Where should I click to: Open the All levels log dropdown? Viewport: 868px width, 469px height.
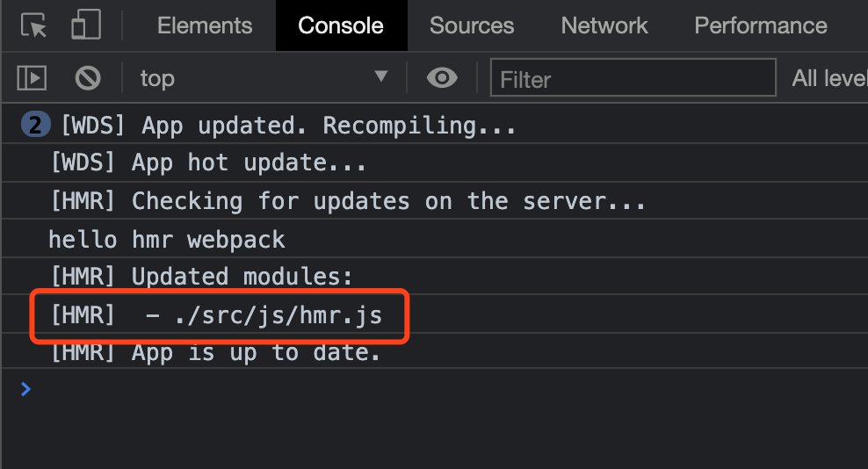828,78
